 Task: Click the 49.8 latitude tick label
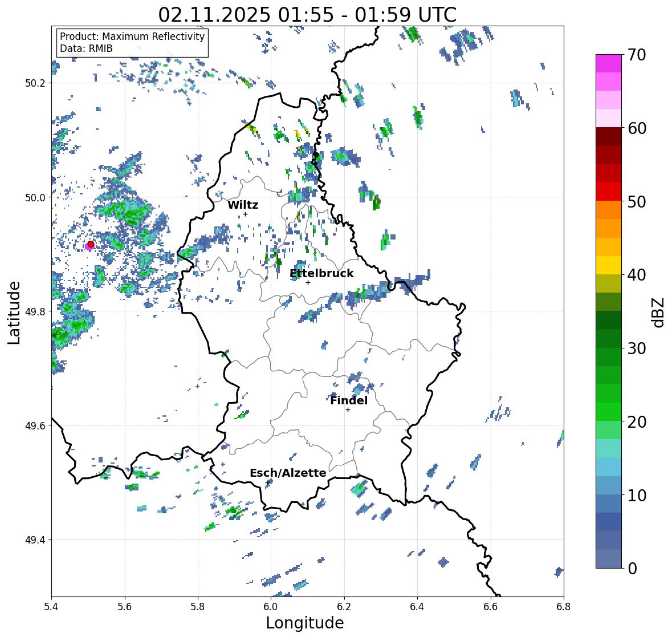pyautogui.click(x=35, y=311)
